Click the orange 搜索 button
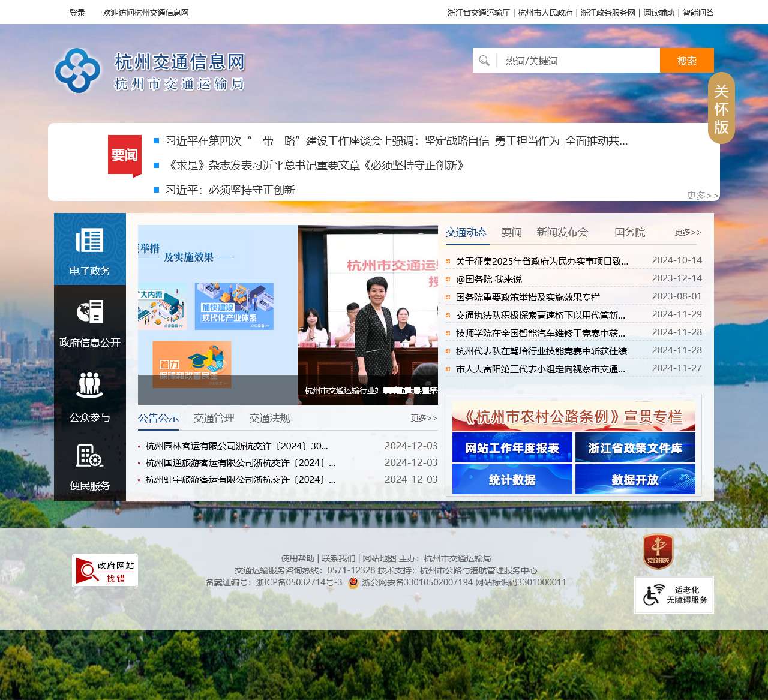This screenshot has height=700, width=768. pyautogui.click(x=687, y=61)
